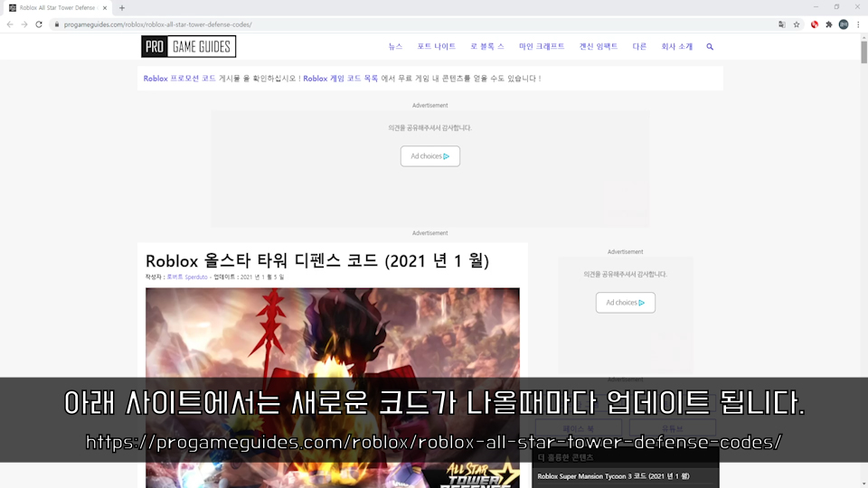Click the Pro Game Guides logo
The height and width of the screenshot is (488, 868).
(x=188, y=46)
